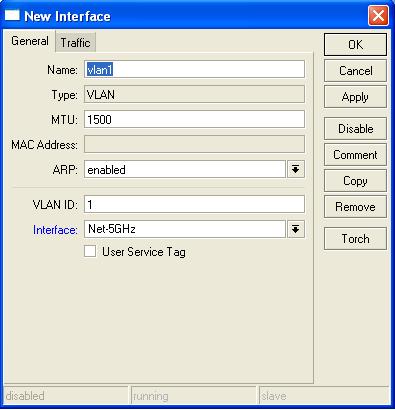
Task: Click the running status bar entry
Action: point(194,396)
